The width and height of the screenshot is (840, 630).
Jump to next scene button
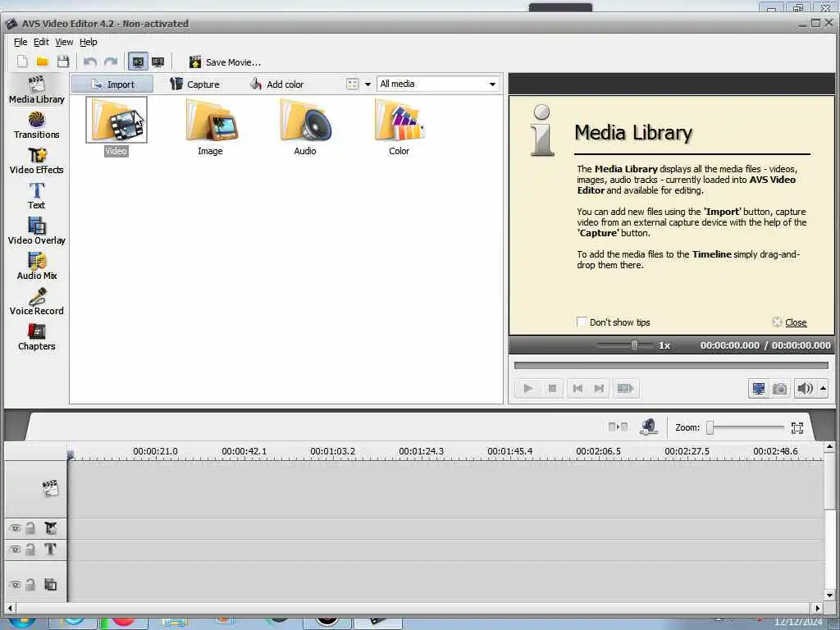point(625,388)
